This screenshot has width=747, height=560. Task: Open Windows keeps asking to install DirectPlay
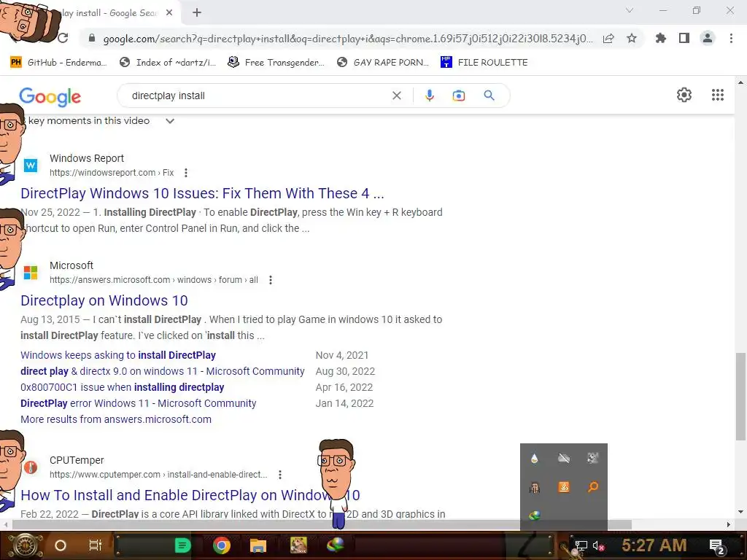point(118,355)
